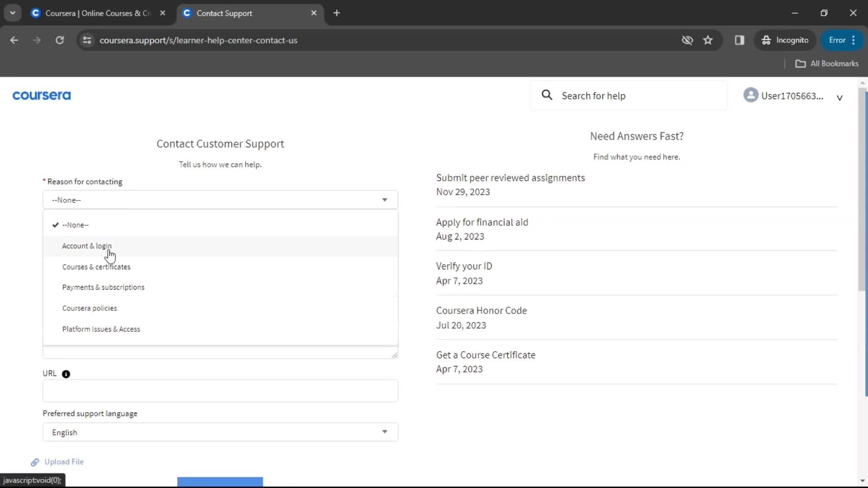Open Coursera Honor Code article

(x=481, y=311)
